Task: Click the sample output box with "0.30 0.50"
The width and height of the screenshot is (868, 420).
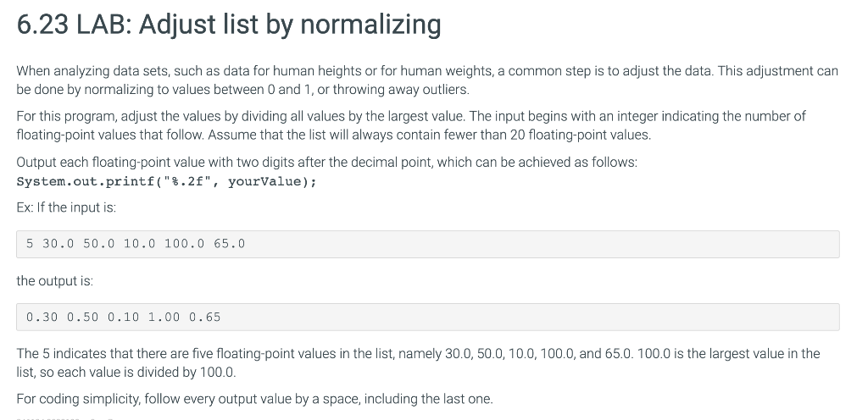Action: click(x=428, y=318)
